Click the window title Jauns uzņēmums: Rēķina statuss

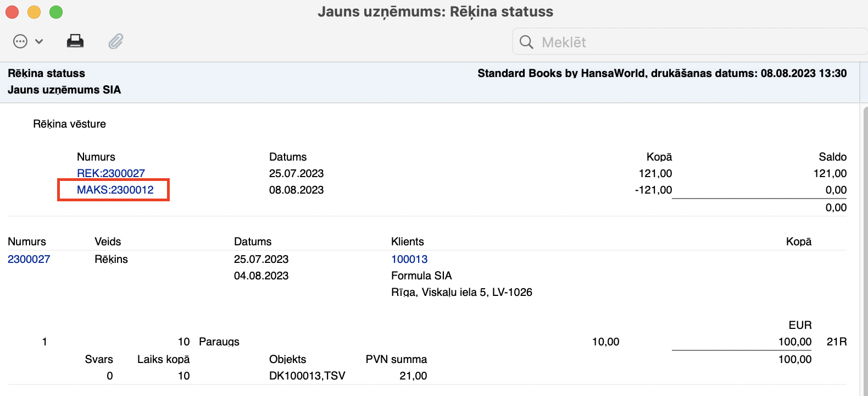435,12
